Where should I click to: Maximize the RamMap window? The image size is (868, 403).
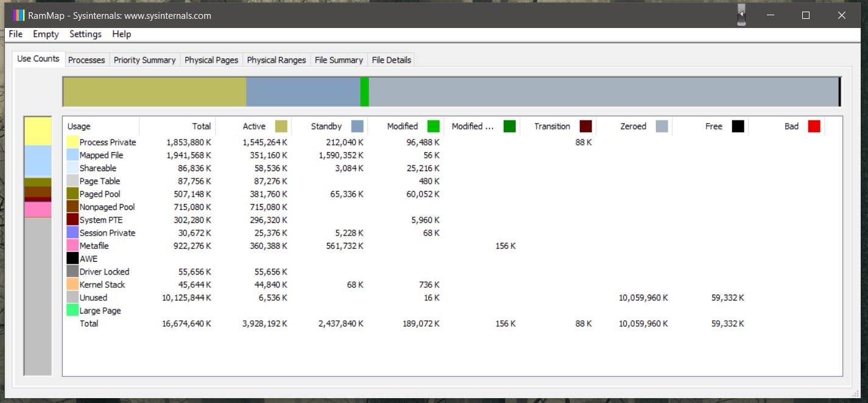pyautogui.click(x=805, y=16)
